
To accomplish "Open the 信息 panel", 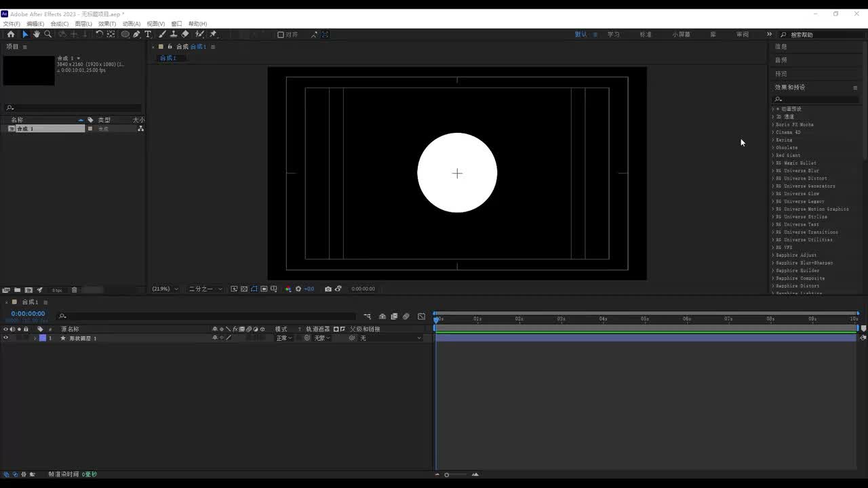I will pos(781,47).
